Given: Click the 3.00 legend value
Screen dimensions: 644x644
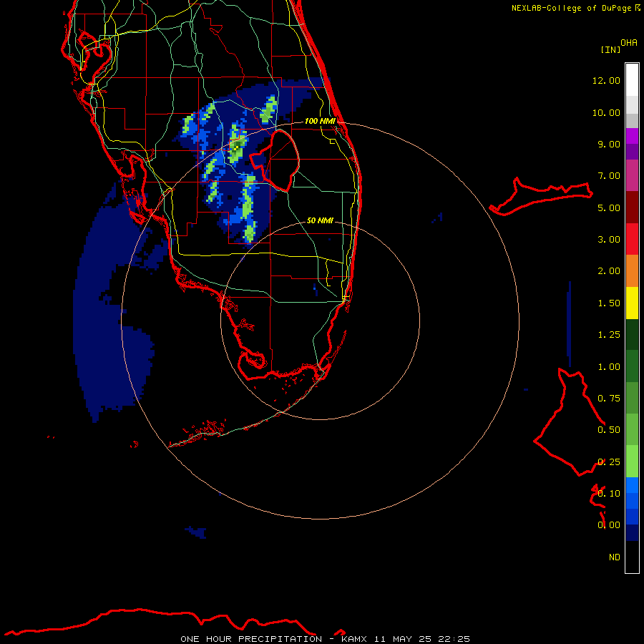Looking at the screenshot, I should point(609,240).
